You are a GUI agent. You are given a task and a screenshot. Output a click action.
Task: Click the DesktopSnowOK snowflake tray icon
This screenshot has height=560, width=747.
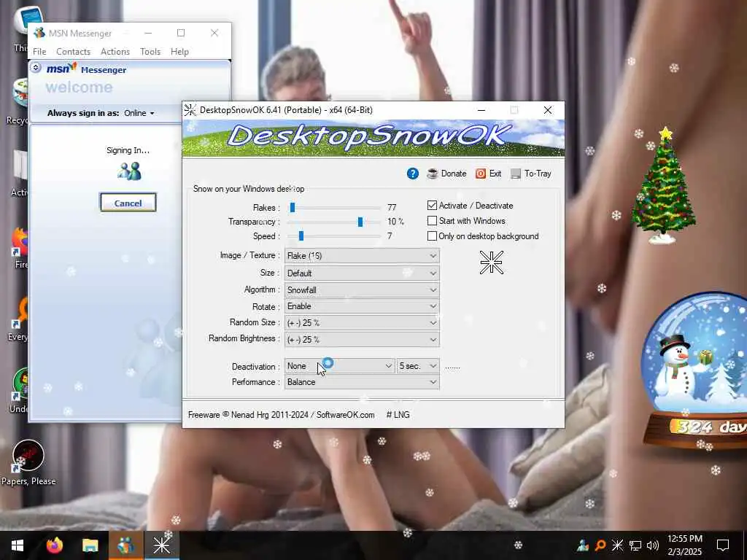pyautogui.click(x=617, y=545)
